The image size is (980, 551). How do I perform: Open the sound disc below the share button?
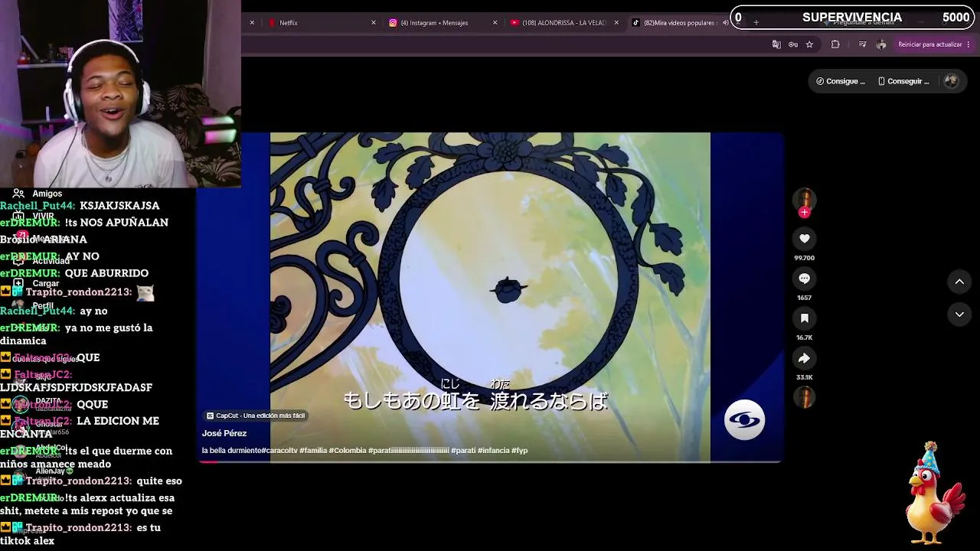(x=804, y=397)
